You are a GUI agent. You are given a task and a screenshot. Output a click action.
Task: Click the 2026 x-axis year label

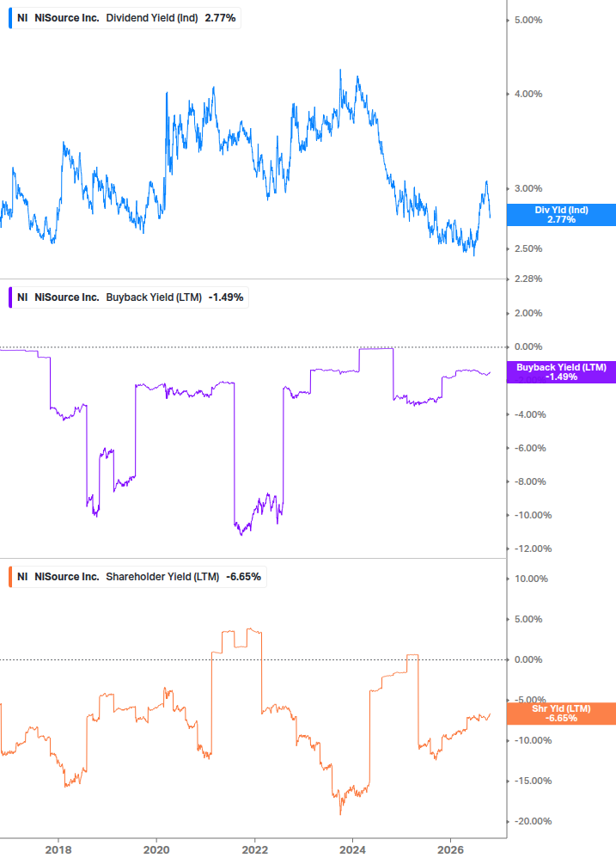click(x=451, y=849)
